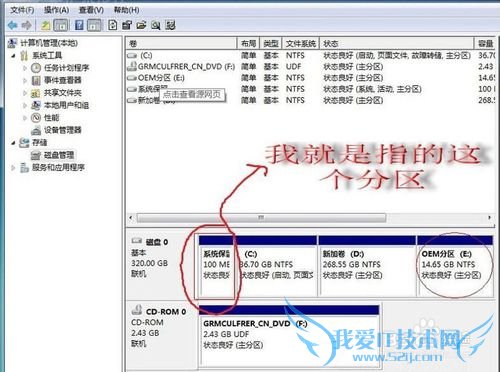Sort by the 类型 column header
Image resolution: width=500 pixels, height=372 pixels.
tap(271, 43)
